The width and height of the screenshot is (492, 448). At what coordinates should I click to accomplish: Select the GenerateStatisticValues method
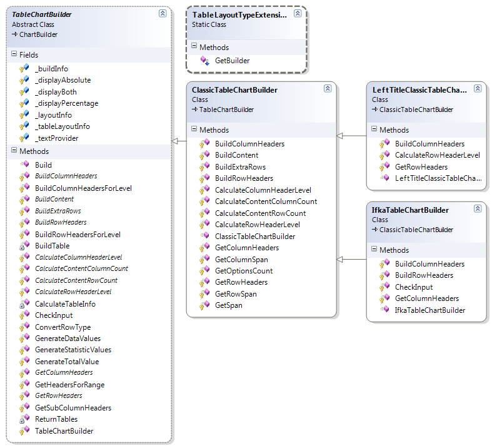click(x=73, y=350)
